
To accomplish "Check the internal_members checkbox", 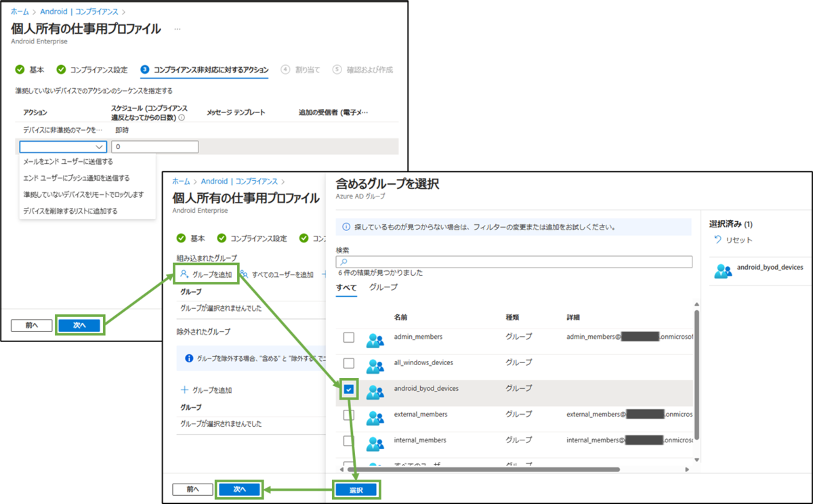I will [x=348, y=441].
